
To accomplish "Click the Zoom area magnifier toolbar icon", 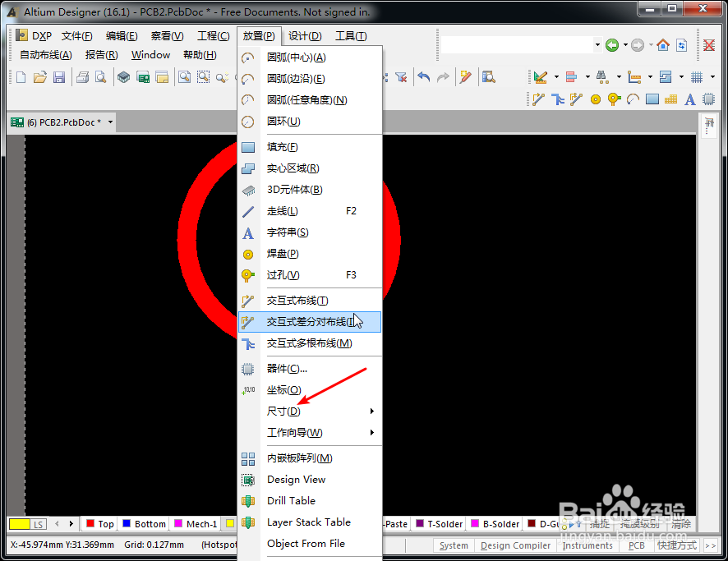I will coord(203,77).
